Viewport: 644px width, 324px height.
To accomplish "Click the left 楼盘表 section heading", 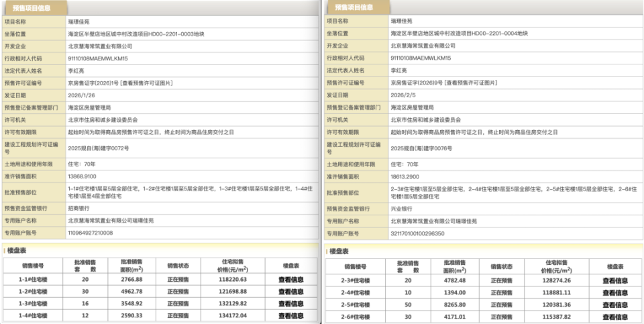I will [x=16, y=250].
